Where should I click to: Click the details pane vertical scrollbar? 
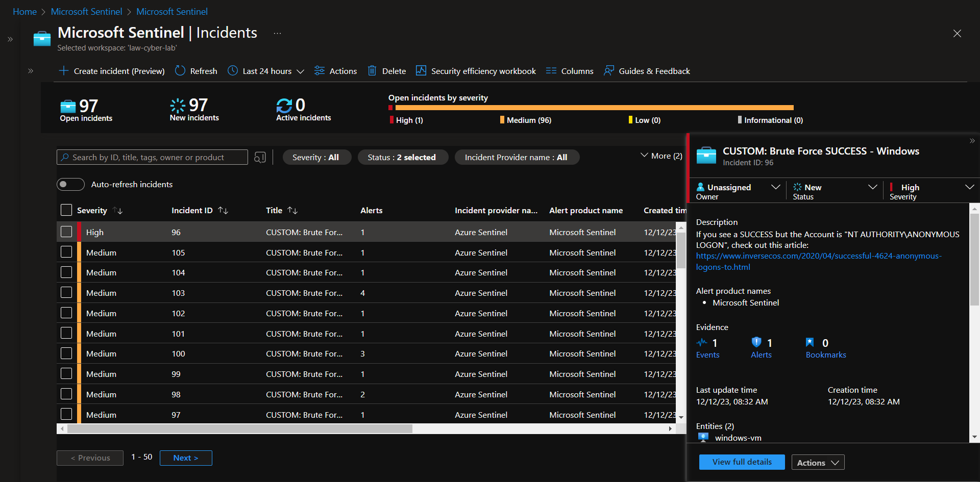(974, 259)
